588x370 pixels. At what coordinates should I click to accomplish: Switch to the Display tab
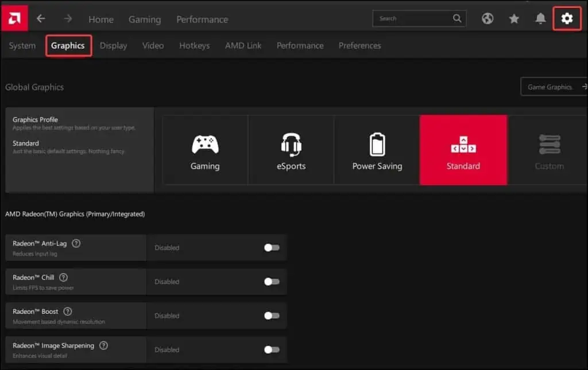pyautogui.click(x=113, y=45)
